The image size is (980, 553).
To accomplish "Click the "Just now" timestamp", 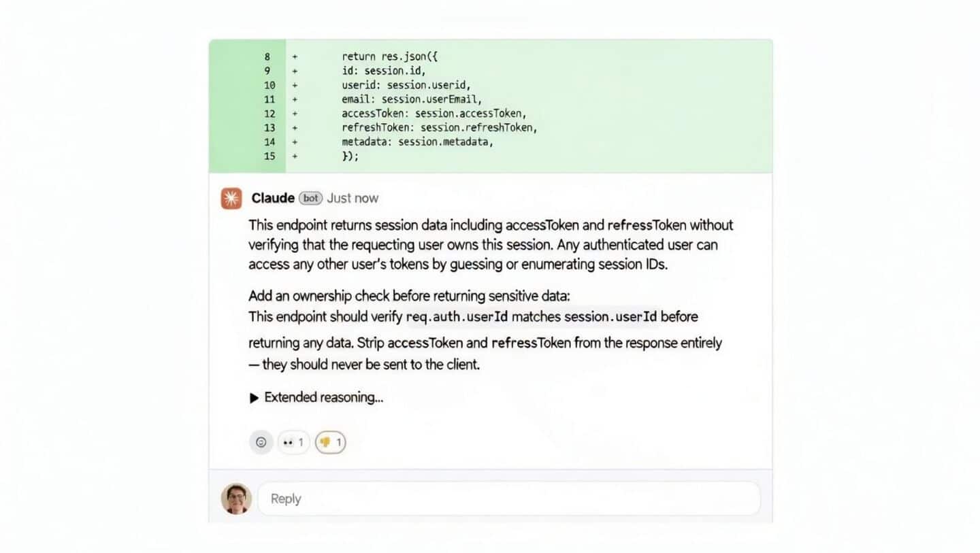I will pyautogui.click(x=352, y=198).
